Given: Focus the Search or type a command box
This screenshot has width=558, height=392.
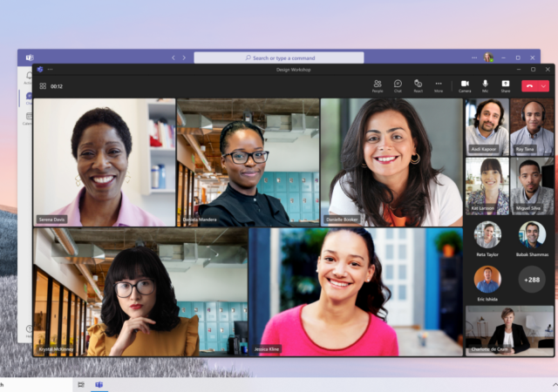Looking at the screenshot, I should [x=279, y=57].
